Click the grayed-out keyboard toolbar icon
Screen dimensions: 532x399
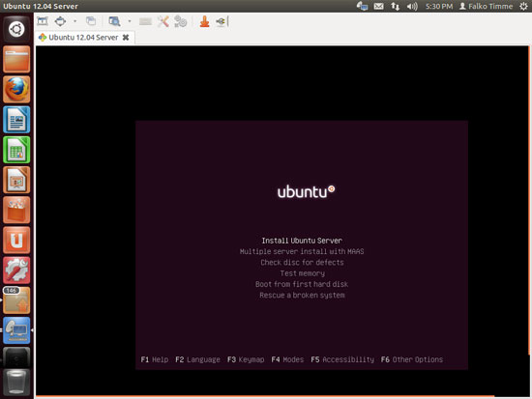tap(145, 21)
